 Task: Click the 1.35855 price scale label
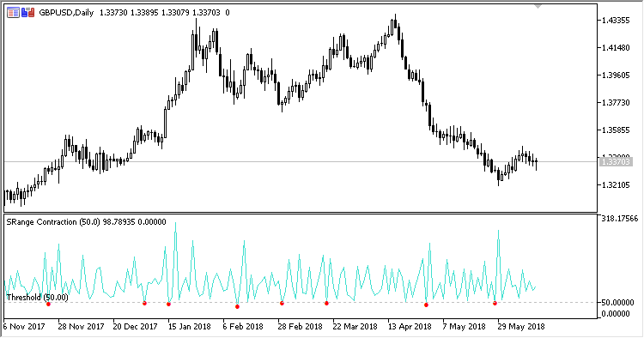pyautogui.click(x=616, y=130)
